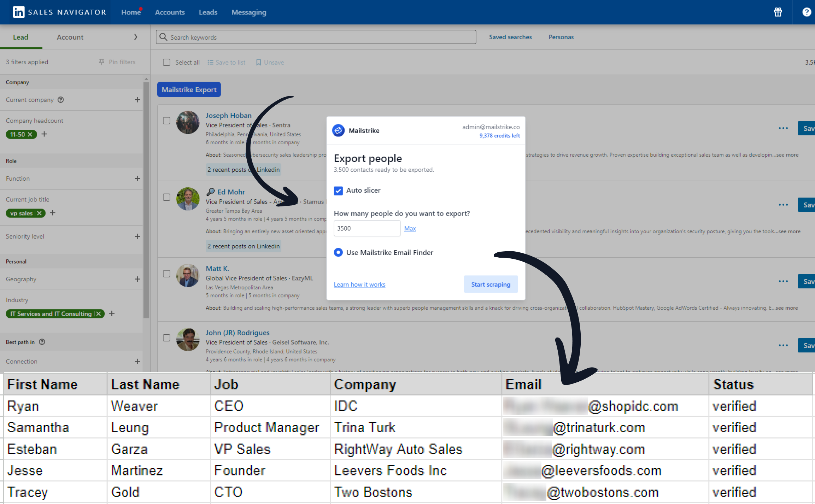The width and height of the screenshot is (815, 504).
Task: Open Matt K.'s more options menu
Action: pos(783,281)
